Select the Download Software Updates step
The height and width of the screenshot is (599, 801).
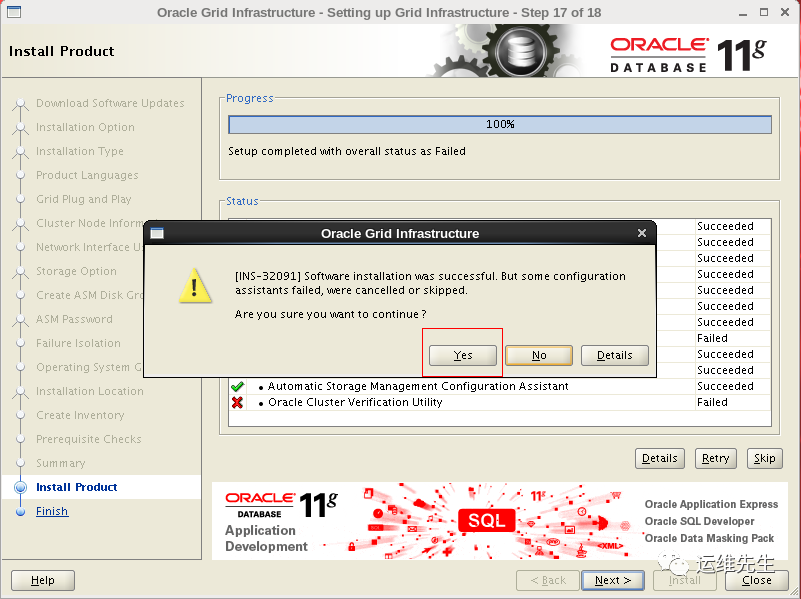[x=110, y=103]
